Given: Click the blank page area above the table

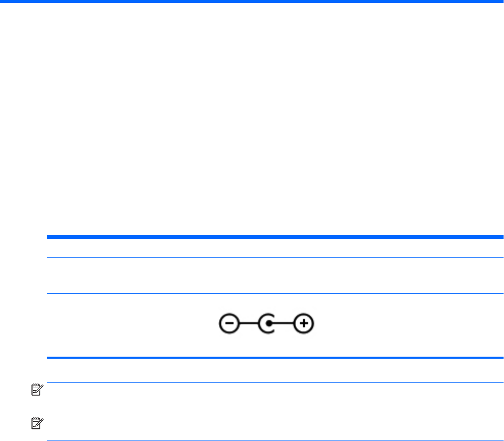Looking at the screenshot, I should [x=252, y=117].
